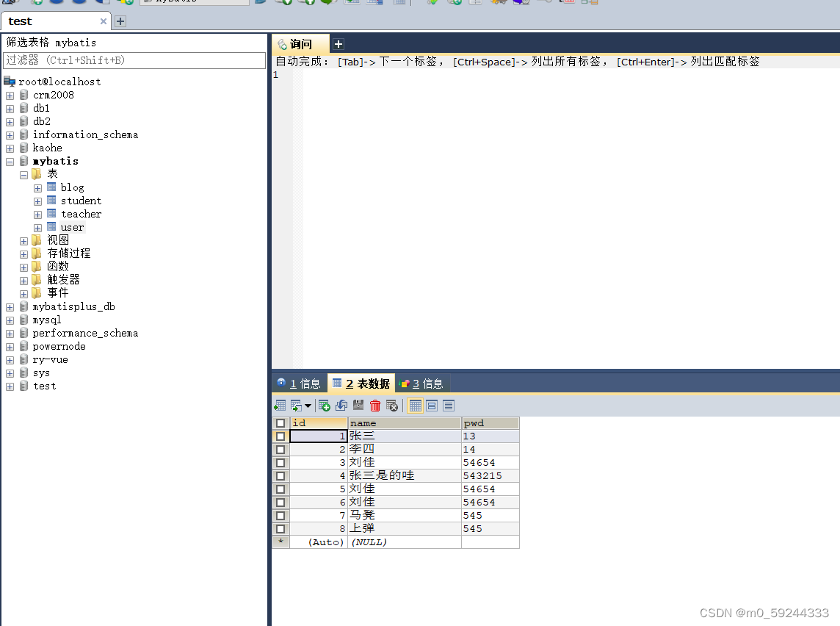Image resolution: width=840 pixels, height=626 pixels.
Task: Check the row checkbox for 李四
Action: (280, 450)
